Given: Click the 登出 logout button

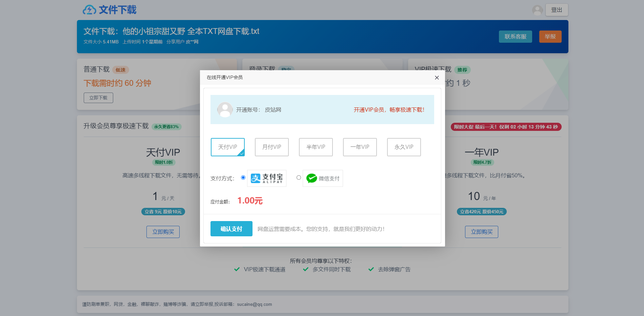Looking at the screenshot, I should tap(557, 10).
